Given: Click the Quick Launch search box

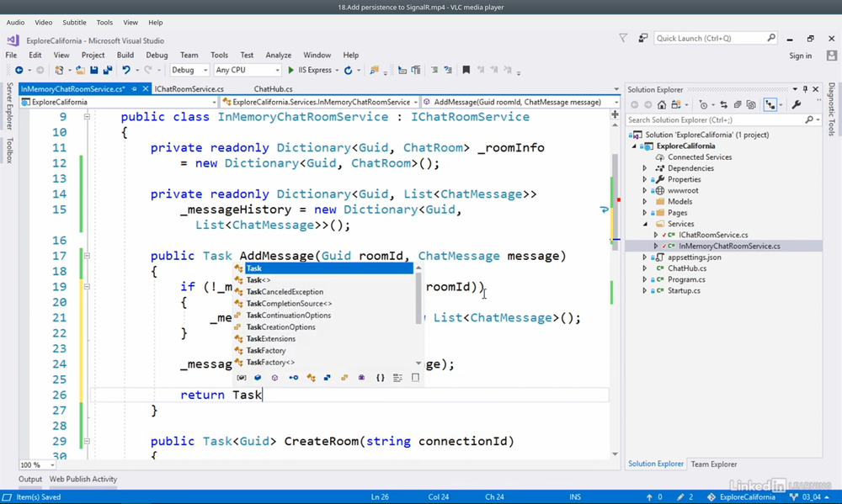Looking at the screenshot, I should (x=715, y=38).
